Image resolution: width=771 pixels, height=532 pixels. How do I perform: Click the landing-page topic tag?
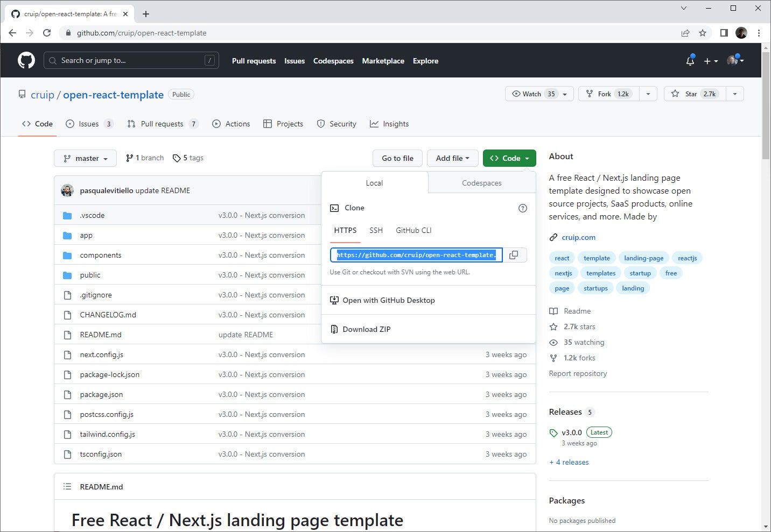coord(643,258)
